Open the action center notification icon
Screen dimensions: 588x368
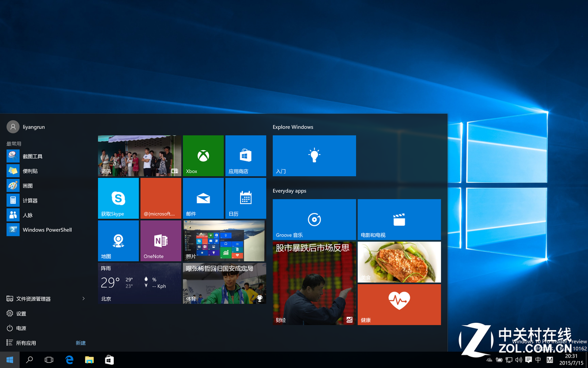(x=529, y=360)
